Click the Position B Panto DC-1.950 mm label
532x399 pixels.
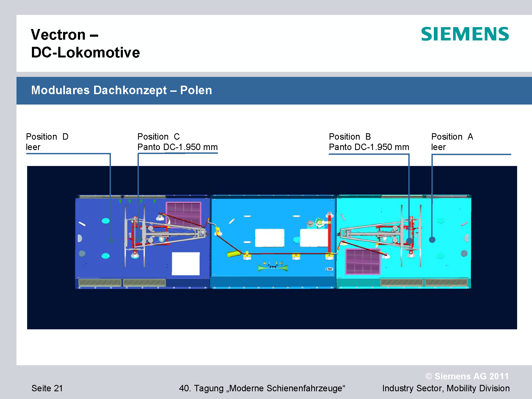coord(369,142)
